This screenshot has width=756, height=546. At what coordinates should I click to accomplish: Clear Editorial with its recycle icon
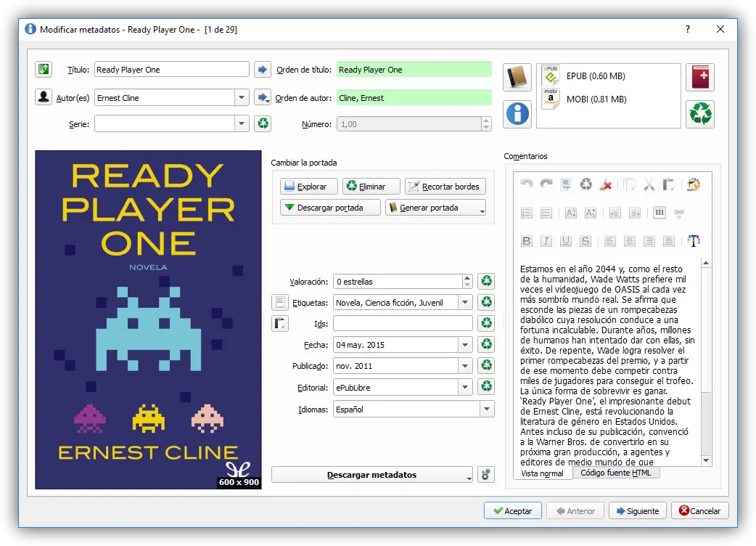[487, 387]
